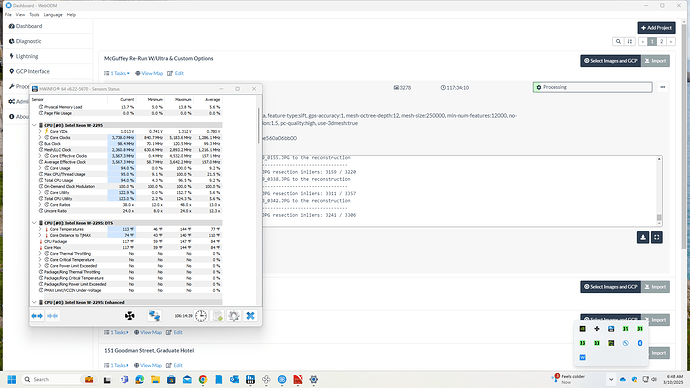Open HWiNFO settings gear icon

tap(234, 316)
